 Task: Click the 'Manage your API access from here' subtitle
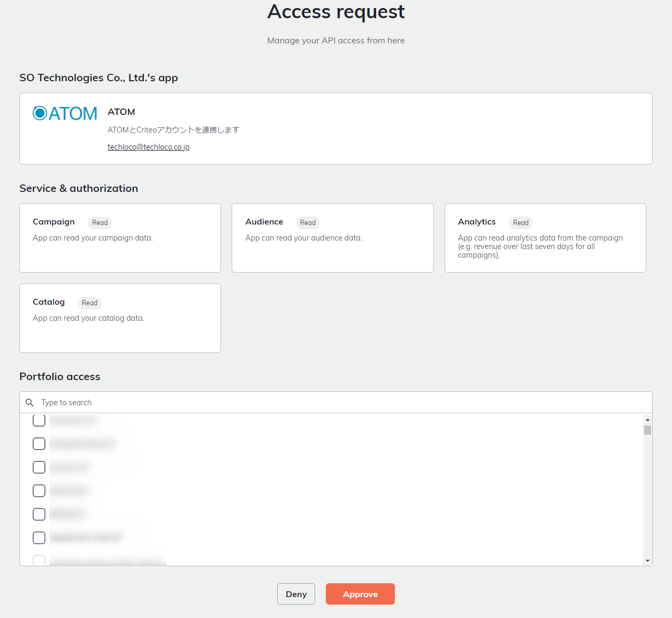tap(336, 41)
